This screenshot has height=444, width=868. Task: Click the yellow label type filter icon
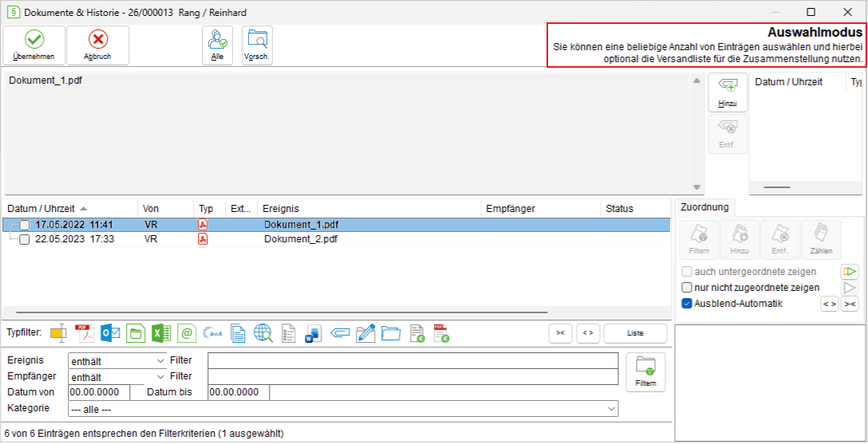[58, 333]
